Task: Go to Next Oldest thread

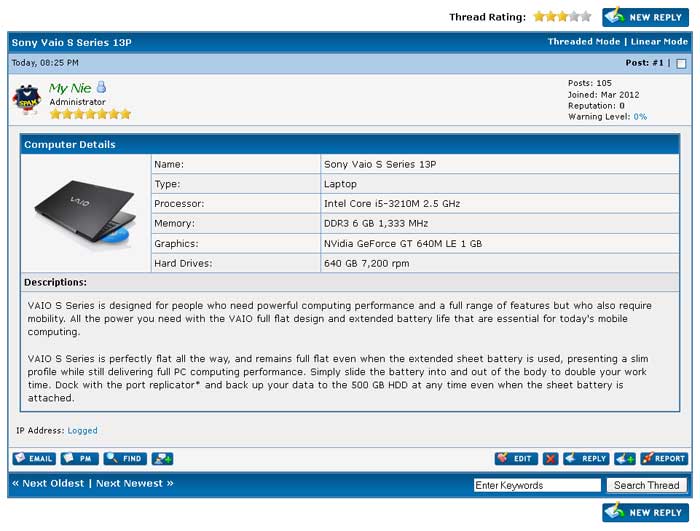Action: 49,483
